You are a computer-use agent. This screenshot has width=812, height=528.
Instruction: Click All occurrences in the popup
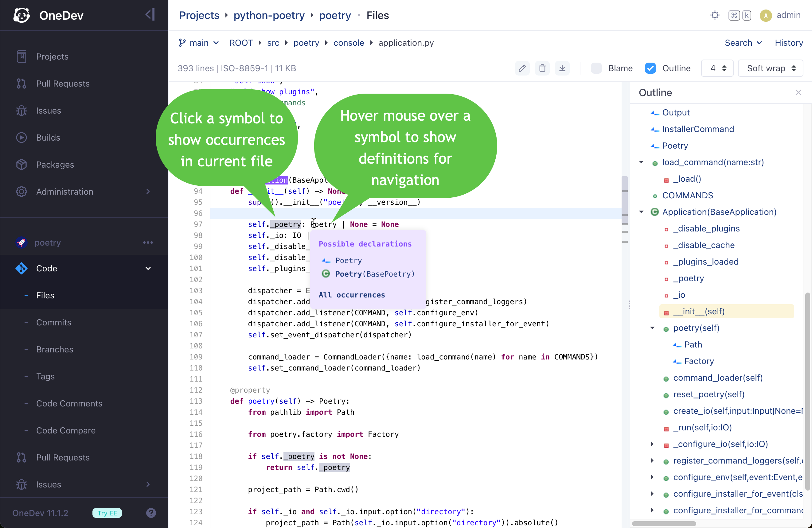(x=351, y=295)
